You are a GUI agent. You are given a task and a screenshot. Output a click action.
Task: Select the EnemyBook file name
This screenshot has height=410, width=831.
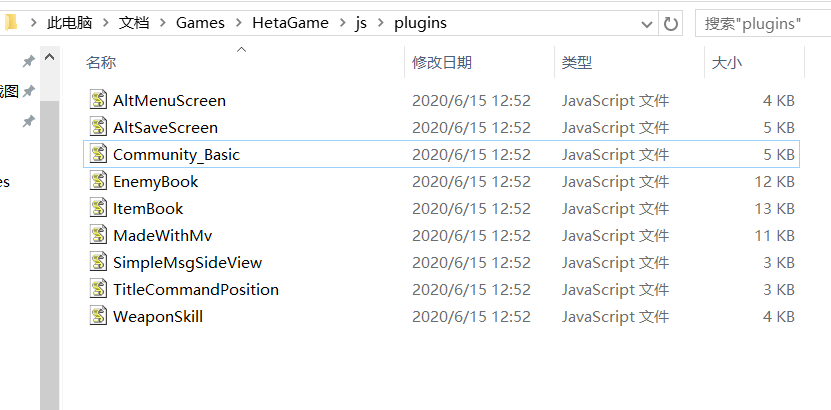(x=156, y=182)
